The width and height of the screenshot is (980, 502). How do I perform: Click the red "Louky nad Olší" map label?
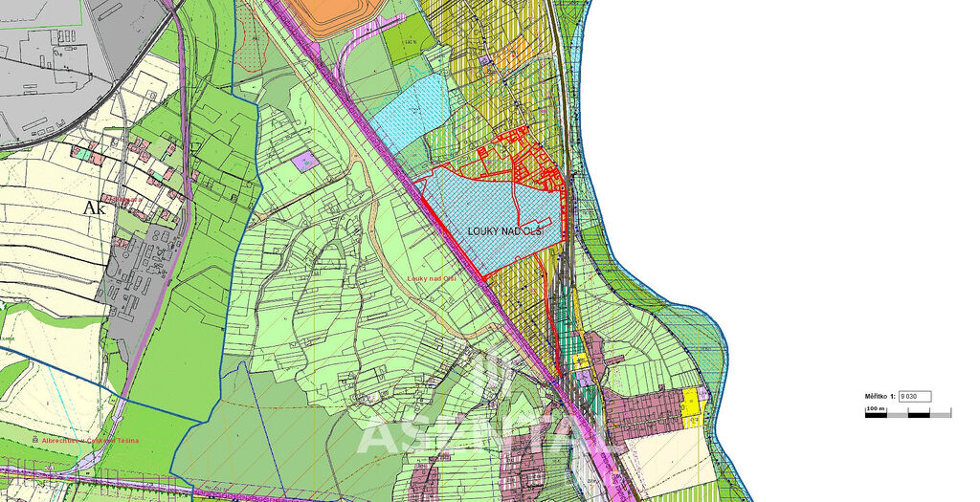click(432, 278)
